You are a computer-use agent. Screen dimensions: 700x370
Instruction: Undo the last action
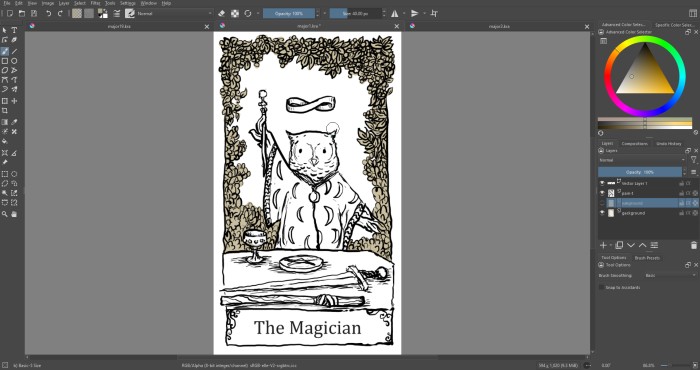[48, 13]
